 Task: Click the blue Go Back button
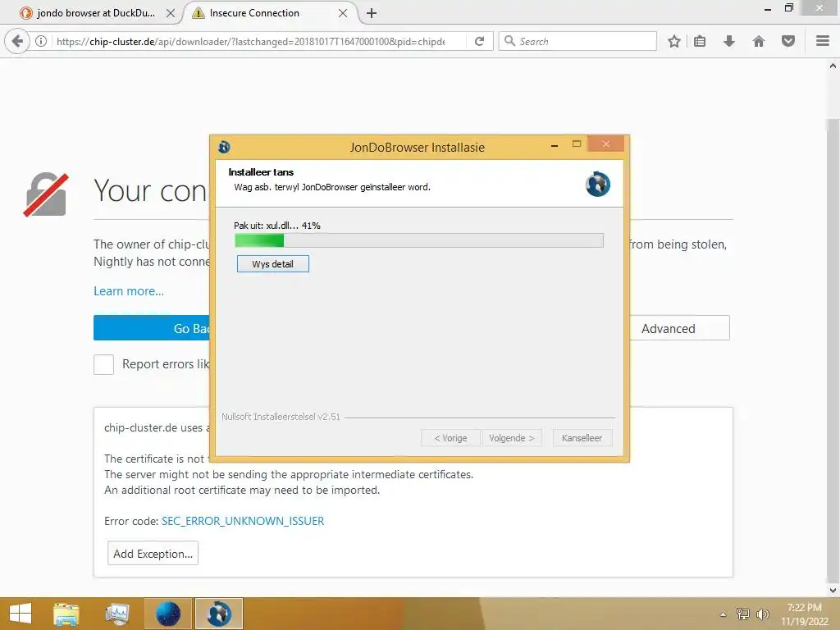[152, 328]
